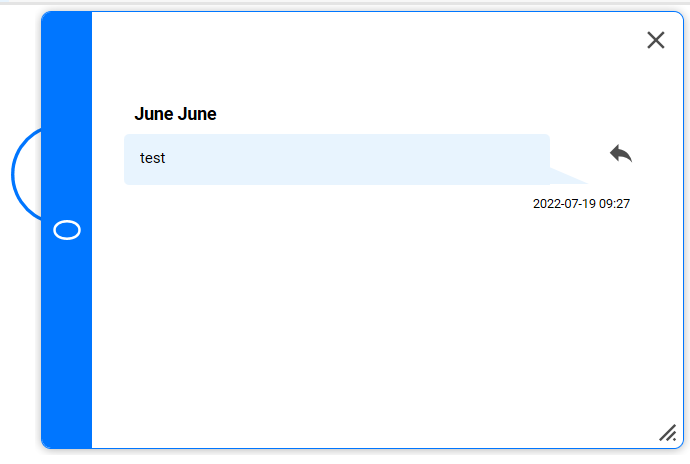Click the gray bar above the popup
Viewport: 690px width, 464px height.
345,3
